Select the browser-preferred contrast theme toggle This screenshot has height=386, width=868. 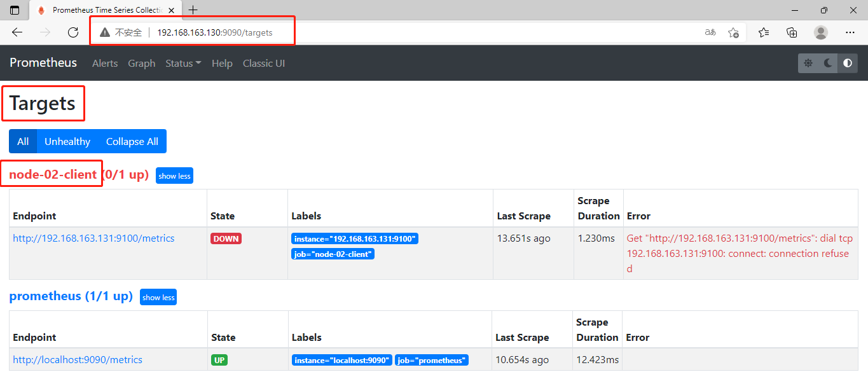tap(848, 63)
